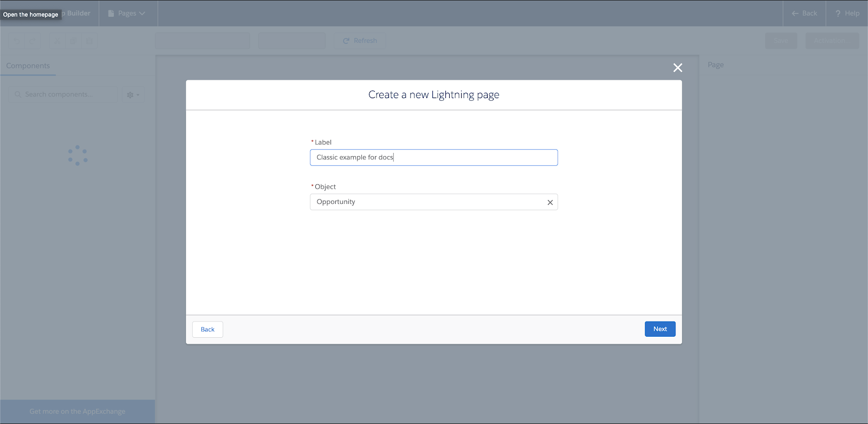Click Back in the top header
The image size is (868, 424).
pyautogui.click(x=805, y=14)
